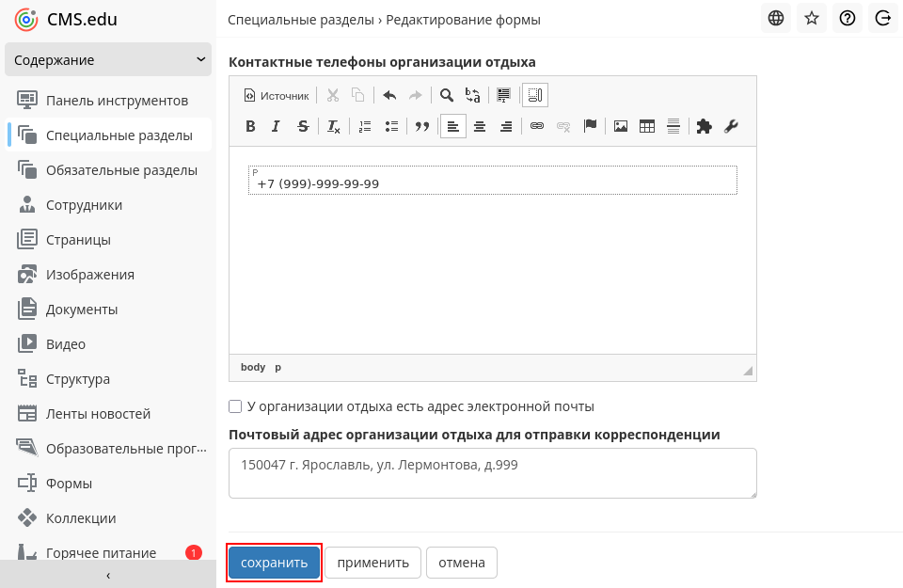Go to Видео section
The width and height of the screenshot is (903, 588).
coord(108,343)
